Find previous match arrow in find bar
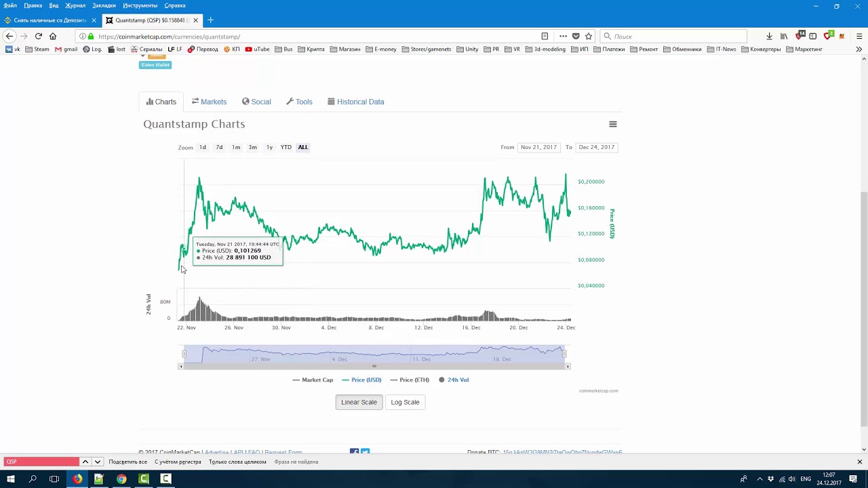The height and width of the screenshot is (488, 868). pyautogui.click(x=85, y=462)
